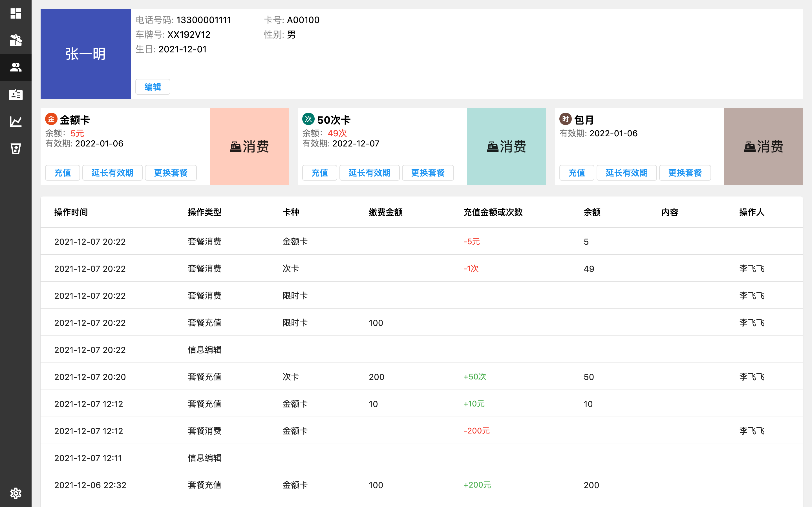Click the brown 时 badge icon on 包月

point(565,119)
